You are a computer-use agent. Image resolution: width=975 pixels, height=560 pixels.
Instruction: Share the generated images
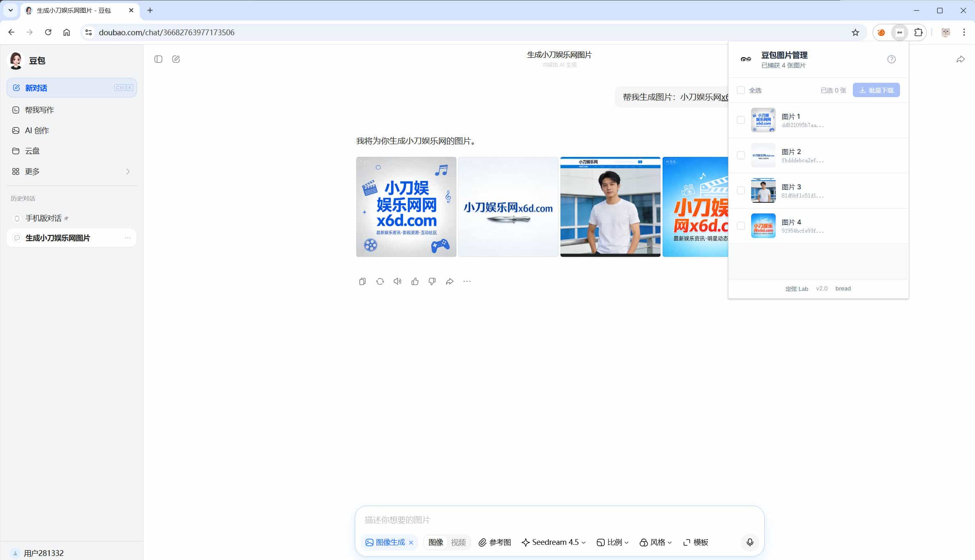[450, 281]
